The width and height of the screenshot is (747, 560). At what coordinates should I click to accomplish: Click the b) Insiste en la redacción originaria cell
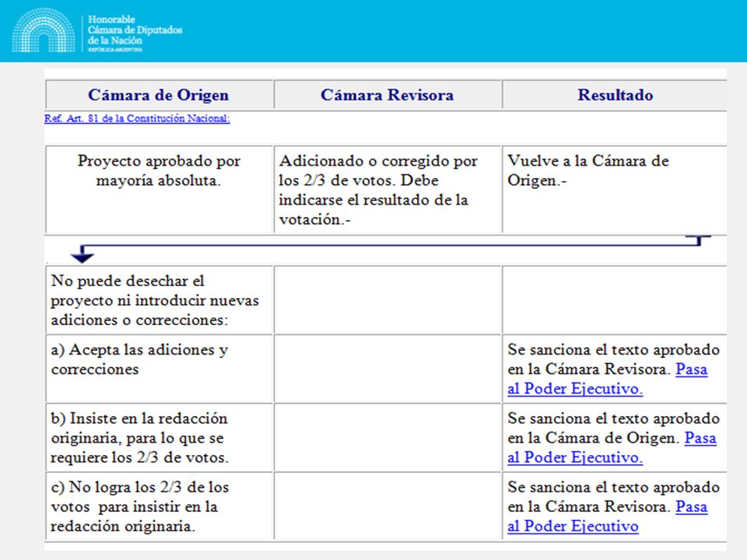coord(159,438)
